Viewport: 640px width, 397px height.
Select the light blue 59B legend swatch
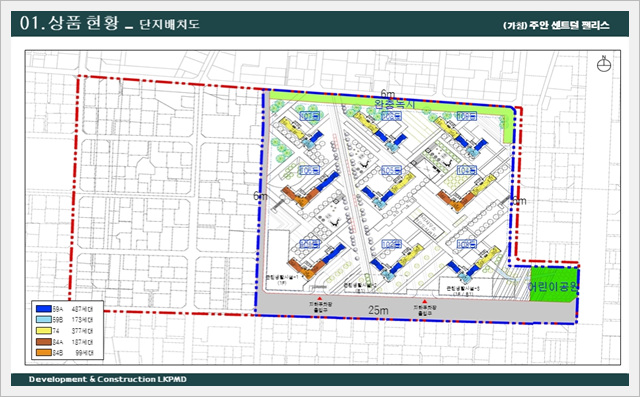click(x=44, y=320)
